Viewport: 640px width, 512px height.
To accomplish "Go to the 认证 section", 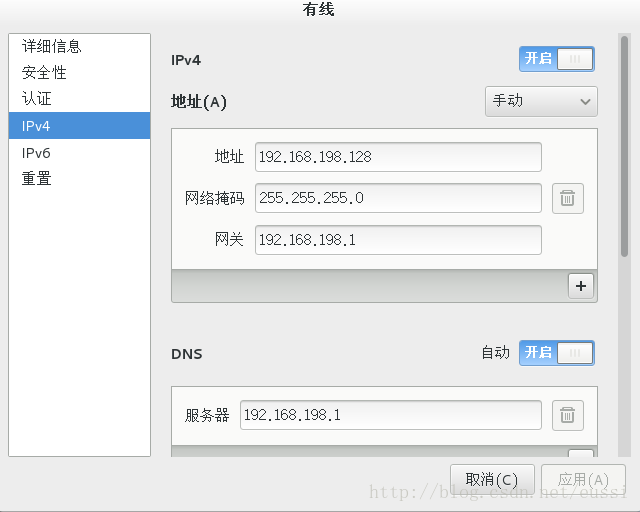I will pos(79,98).
